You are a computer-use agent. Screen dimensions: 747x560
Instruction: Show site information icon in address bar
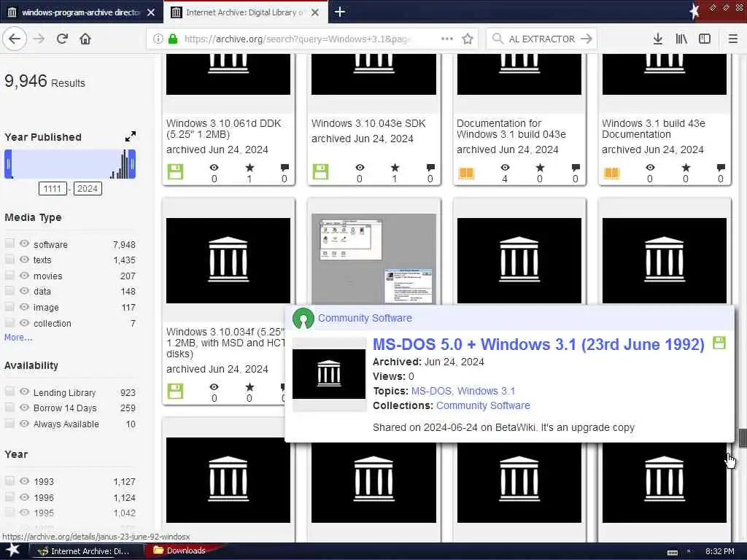(x=158, y=39)
